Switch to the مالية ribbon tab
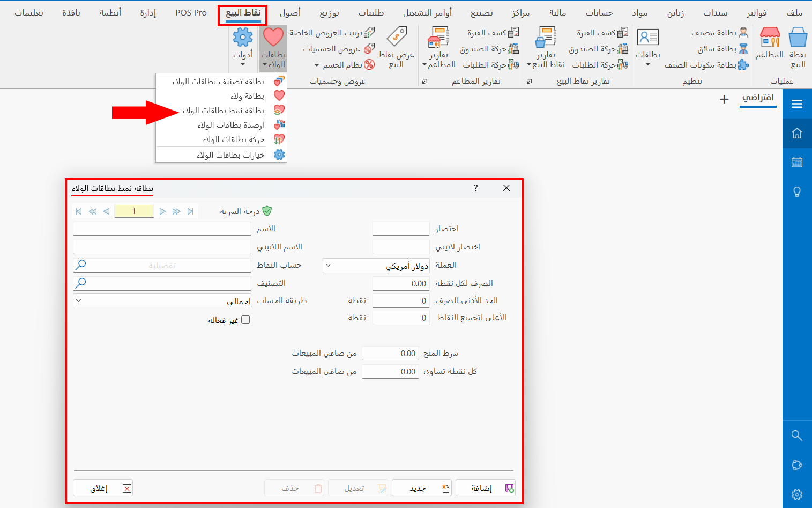 click(x=557, y=12)
